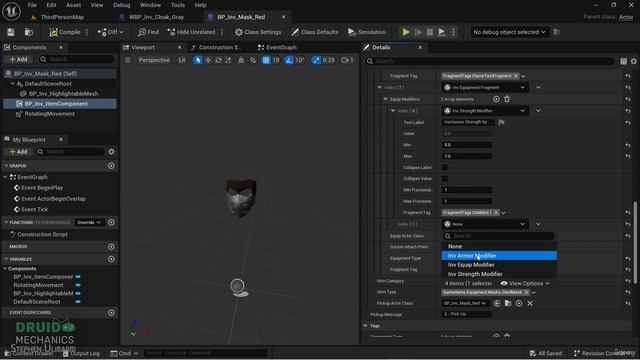Open Construction Script function
The height and width of the screenshot is (360, 640).
pyautogui.click(x=42, y=235)
